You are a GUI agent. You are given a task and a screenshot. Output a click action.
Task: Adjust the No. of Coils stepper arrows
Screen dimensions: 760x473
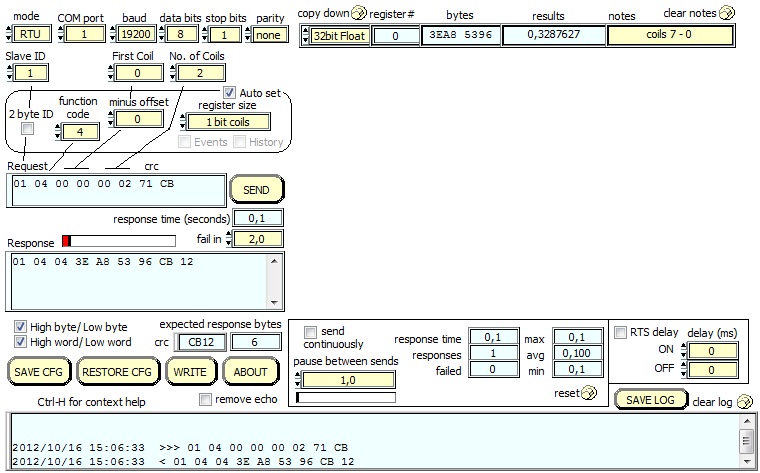[x=173, y=73]
